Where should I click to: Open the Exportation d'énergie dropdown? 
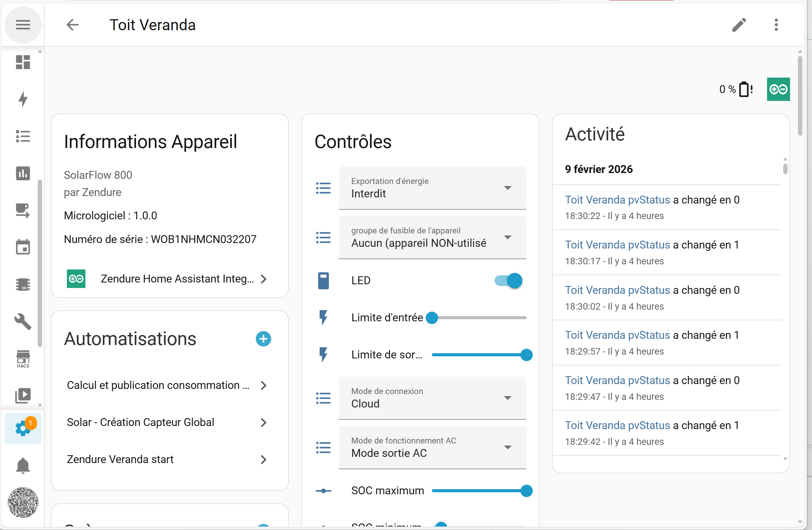(432, 188)
